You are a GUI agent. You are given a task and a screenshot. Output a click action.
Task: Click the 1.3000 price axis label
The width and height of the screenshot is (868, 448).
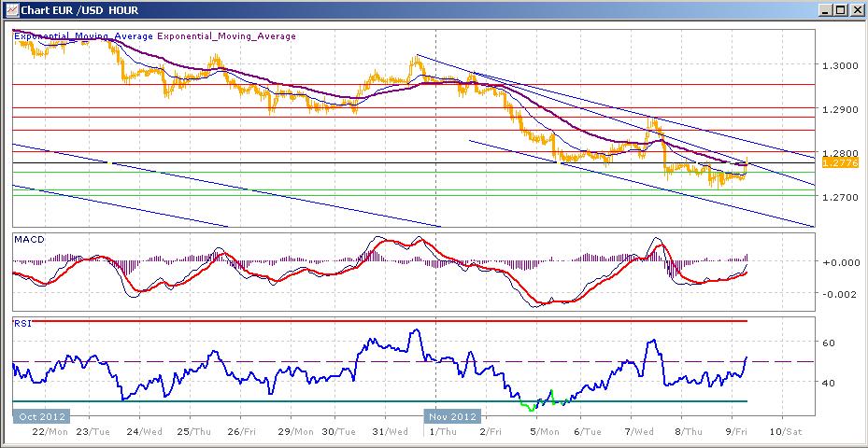(x=841, y=66)
